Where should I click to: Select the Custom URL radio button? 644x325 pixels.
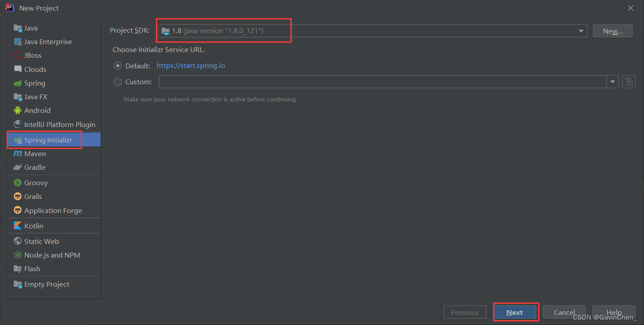point(118,82)
